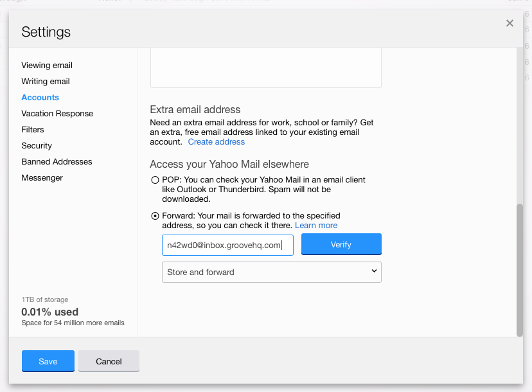Click the forwarding email address field

(227, 245)
